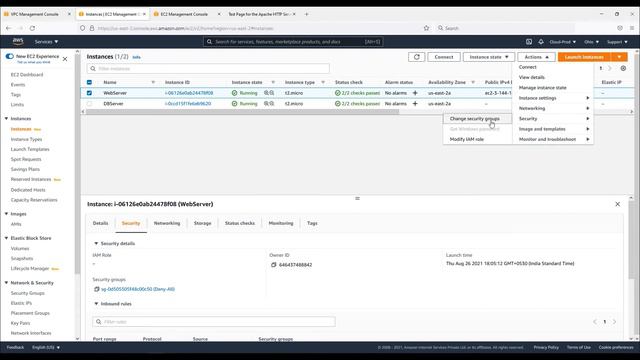
Task: Open Security Groups in sidebar
Action: point(27,293)
